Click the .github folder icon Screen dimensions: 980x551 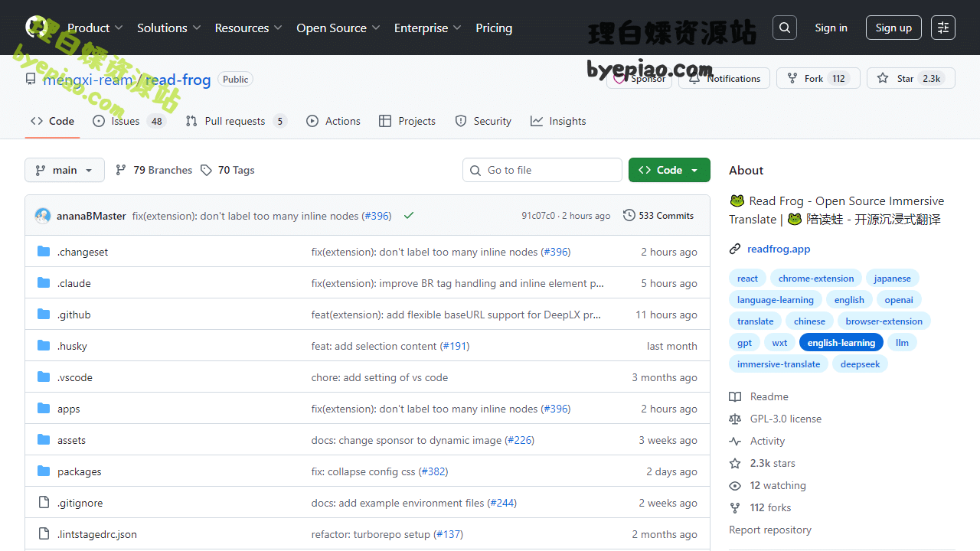click(x=44, y=315)
